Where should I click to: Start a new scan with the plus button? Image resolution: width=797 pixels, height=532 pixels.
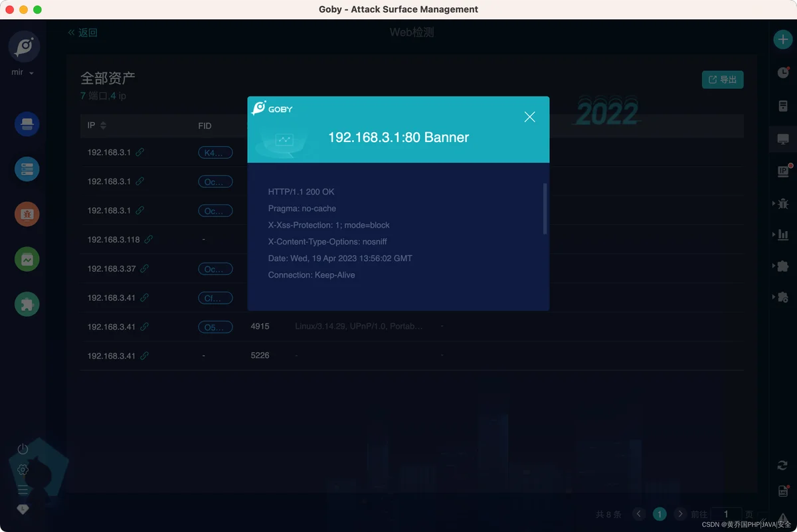click(783, 39)
